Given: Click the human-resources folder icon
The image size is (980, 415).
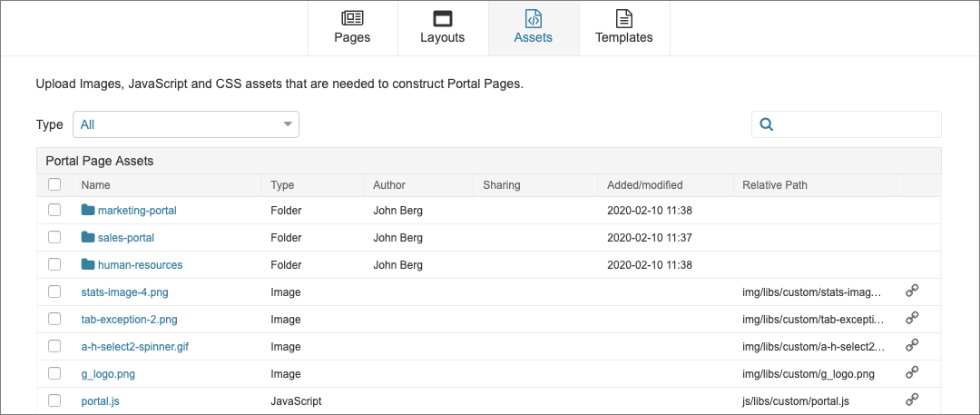Looking at the screenshot, I should tap(88, 265).
